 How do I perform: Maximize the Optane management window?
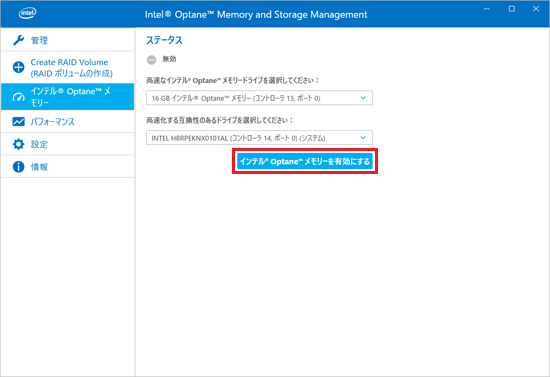coord(512,9)
